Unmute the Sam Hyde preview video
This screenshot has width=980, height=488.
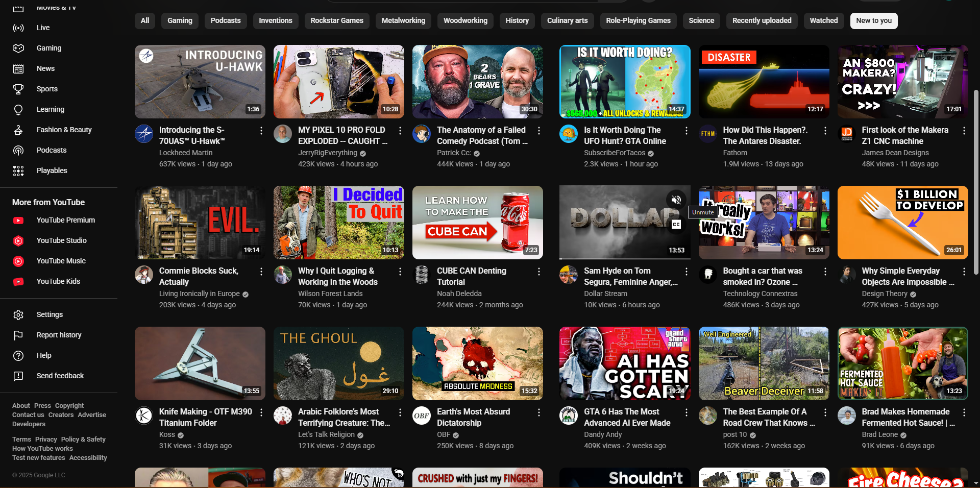676,200
